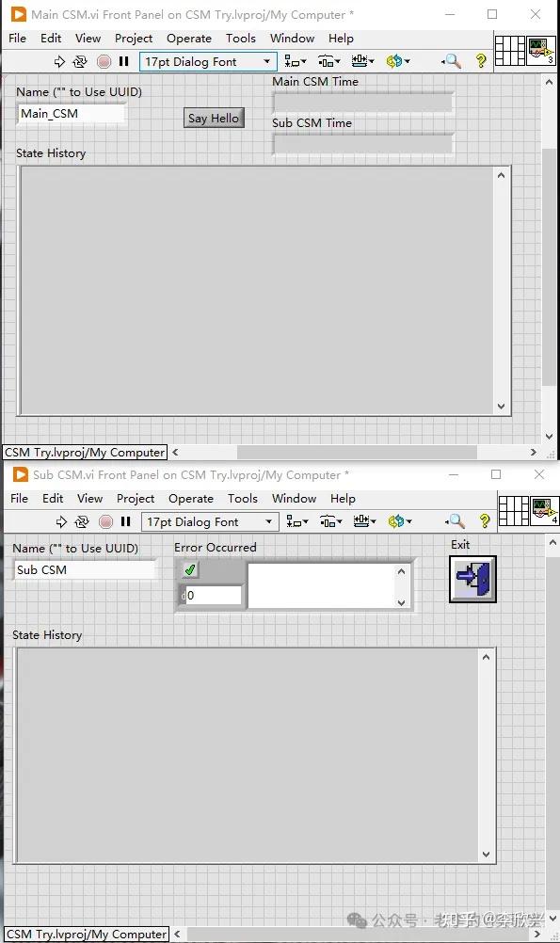Show Context Help in Main CSM window

point(481,61)
